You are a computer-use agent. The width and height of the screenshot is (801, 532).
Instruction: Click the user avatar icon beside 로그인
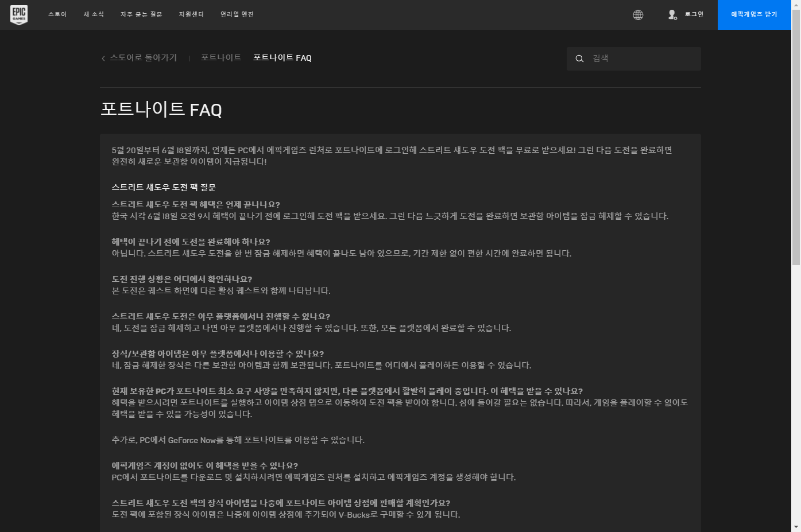[x=672, y=14]
